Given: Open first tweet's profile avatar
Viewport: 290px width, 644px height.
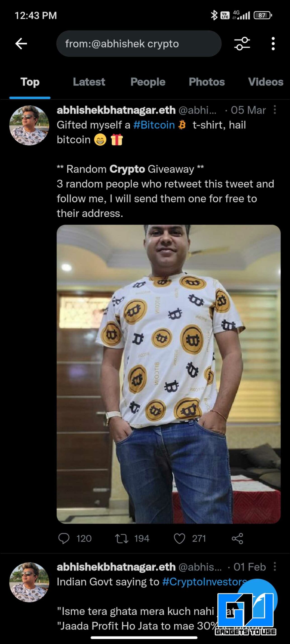Looking at the screenshot, I should 29,125.
